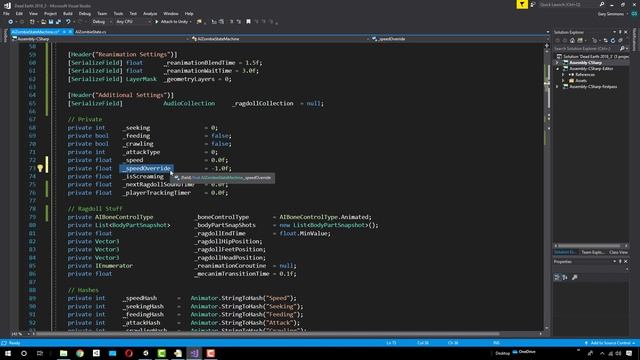The image size is (640, 360).
Task: Open the Build menu
Action: click(x=68, y=13)
